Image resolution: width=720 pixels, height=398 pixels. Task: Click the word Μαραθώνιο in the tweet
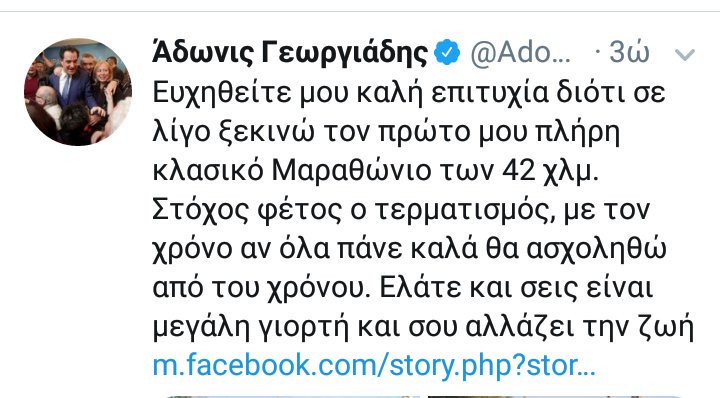point(349,171)
